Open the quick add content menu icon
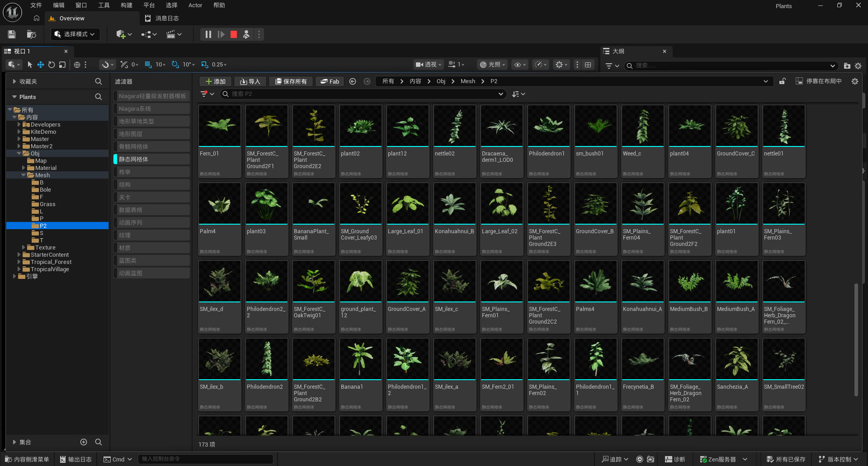The height and width of the screenshot is (466, 868). coord(123,34)
